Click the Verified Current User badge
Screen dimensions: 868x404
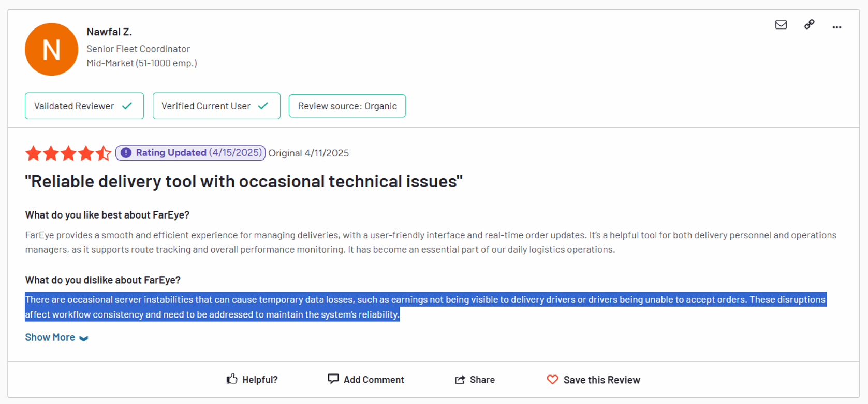[x=216, y=106]
